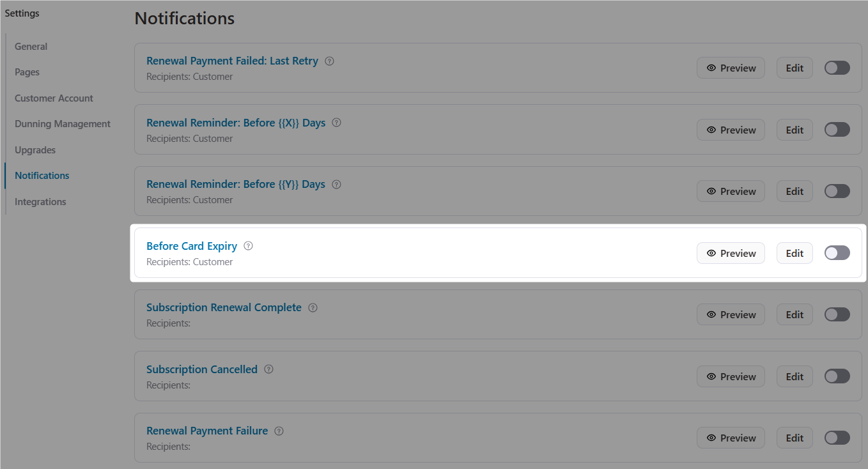The image size is (868, 469).
Task: Open the Pages settings section
Action: click(x=27, y=72)
